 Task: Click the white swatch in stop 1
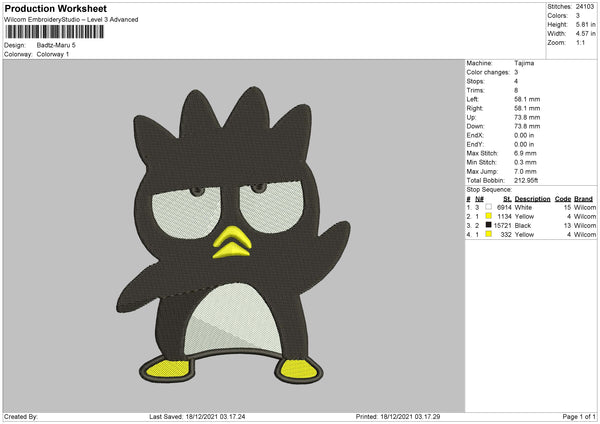coord(489,207)
